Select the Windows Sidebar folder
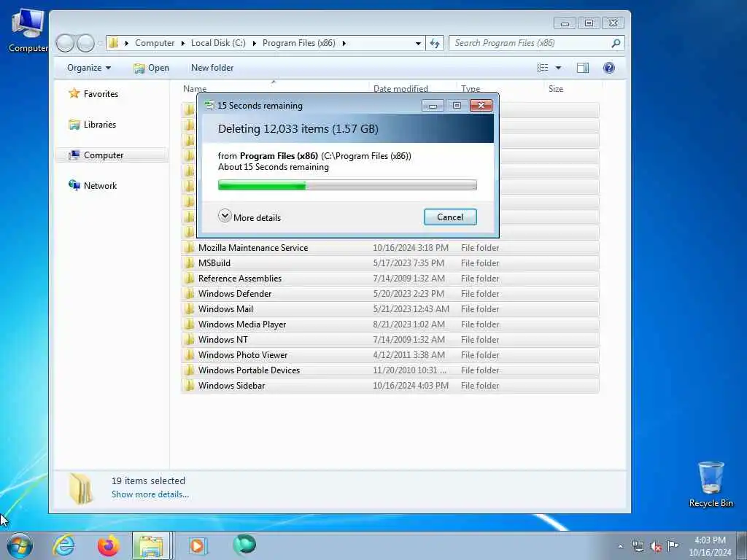This screenshot has width=747, height=560. pyautogui.click(x=390, y=385)
